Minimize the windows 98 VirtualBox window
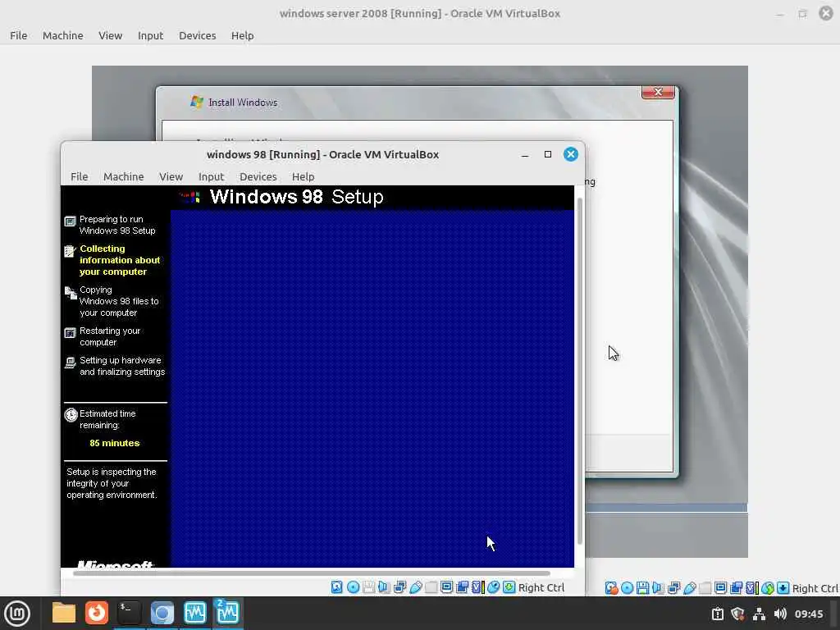This screenshot has width=840, height=630. point(525,155)
